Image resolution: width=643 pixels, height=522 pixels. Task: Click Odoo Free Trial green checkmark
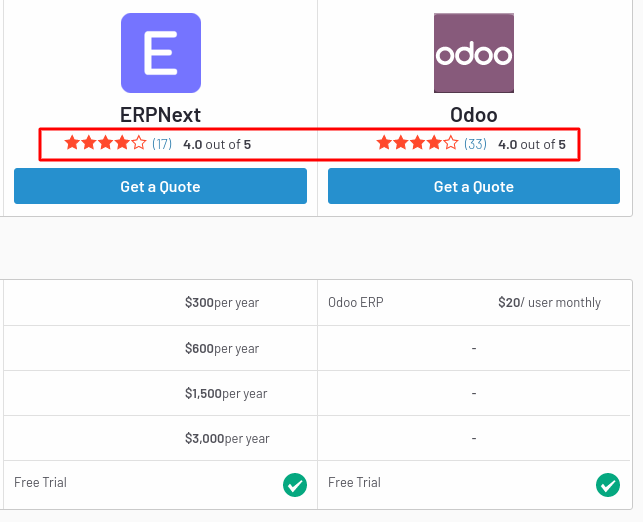(608, 485)
